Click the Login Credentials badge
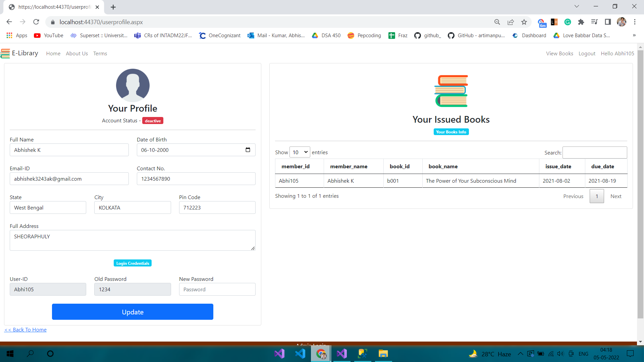Image resolution: width=644 pixels, height=362 pixels. tap(132, 263)
